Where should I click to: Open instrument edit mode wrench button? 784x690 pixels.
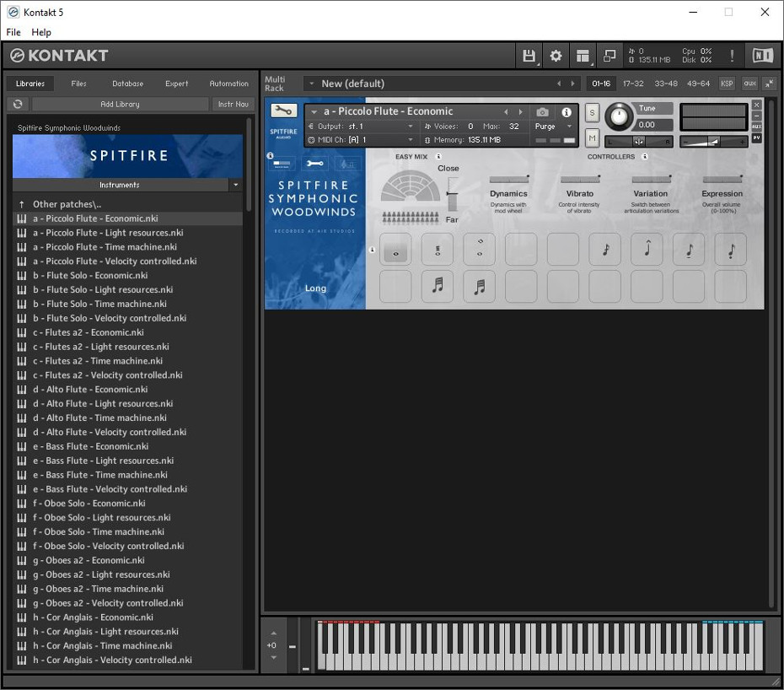[283, 111]
